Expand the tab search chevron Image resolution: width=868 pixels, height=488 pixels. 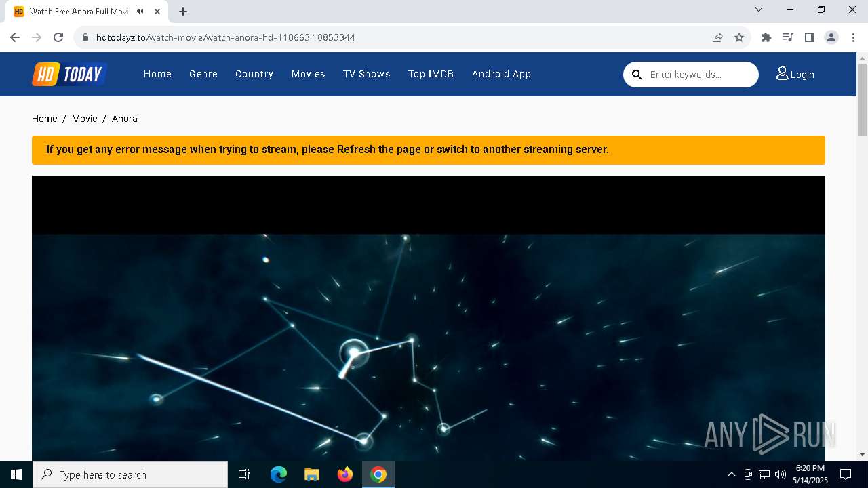click(x=759, y=9)
